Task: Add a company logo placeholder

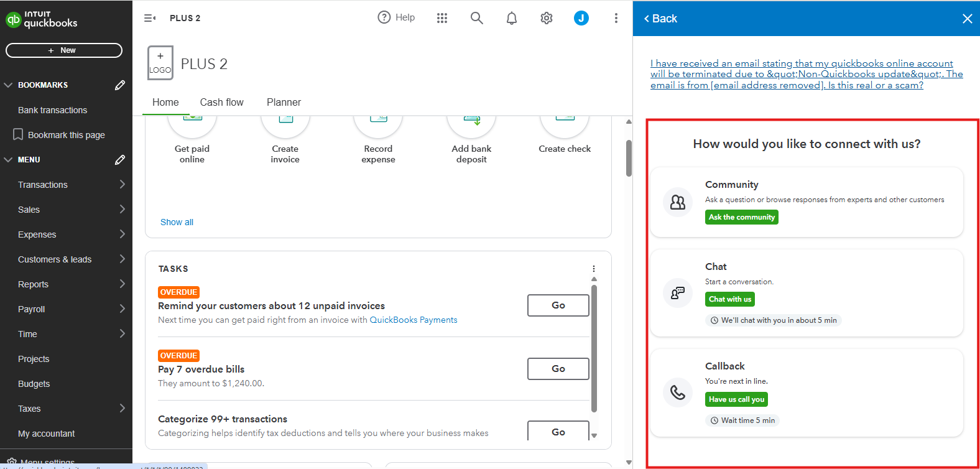Action: point(160,63)
